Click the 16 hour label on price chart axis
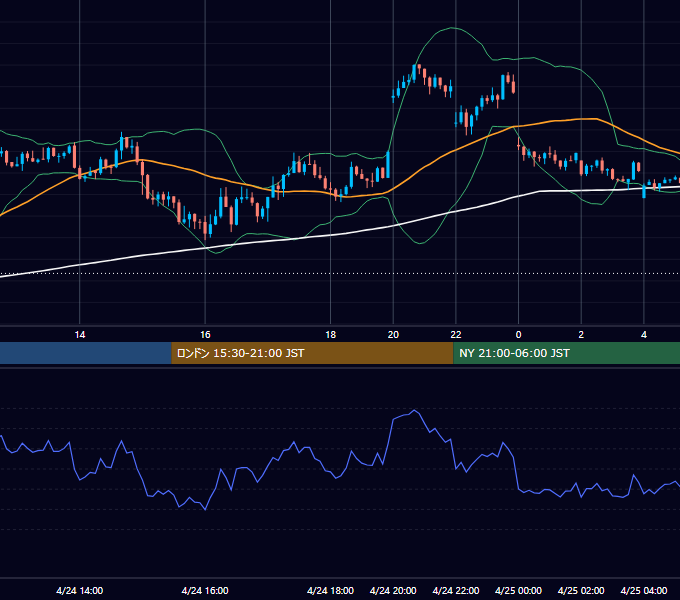The height and width of the screenshot is (600, 680). [x=205, y=335]
